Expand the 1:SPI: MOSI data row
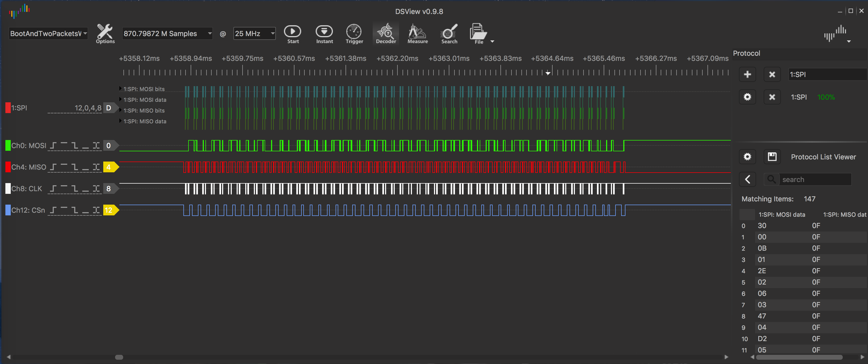The height and width of the screenshot is (364, 868). 120,100
